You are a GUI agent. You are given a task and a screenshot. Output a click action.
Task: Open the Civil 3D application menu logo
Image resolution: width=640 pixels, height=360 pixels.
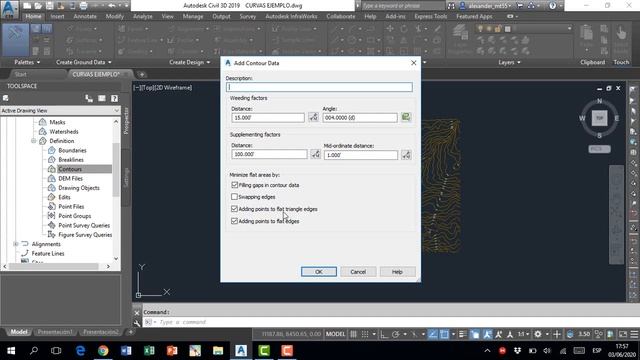(9, 9)
